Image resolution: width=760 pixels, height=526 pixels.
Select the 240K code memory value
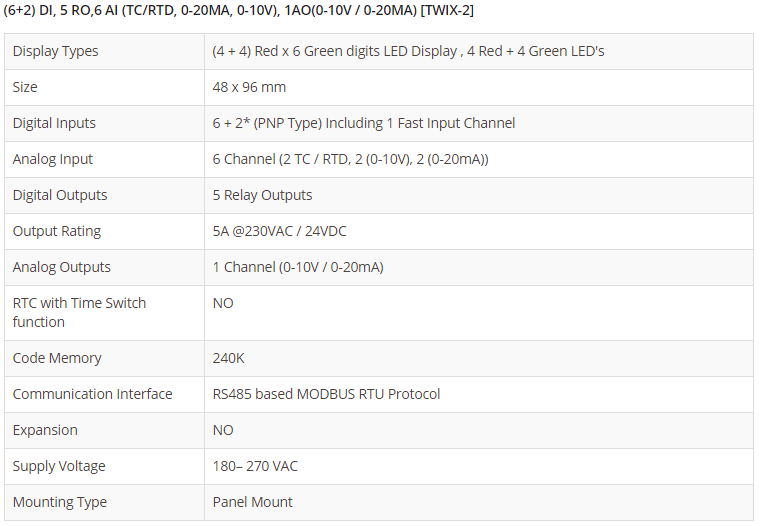pyautogui.click(x=227, y=358)
